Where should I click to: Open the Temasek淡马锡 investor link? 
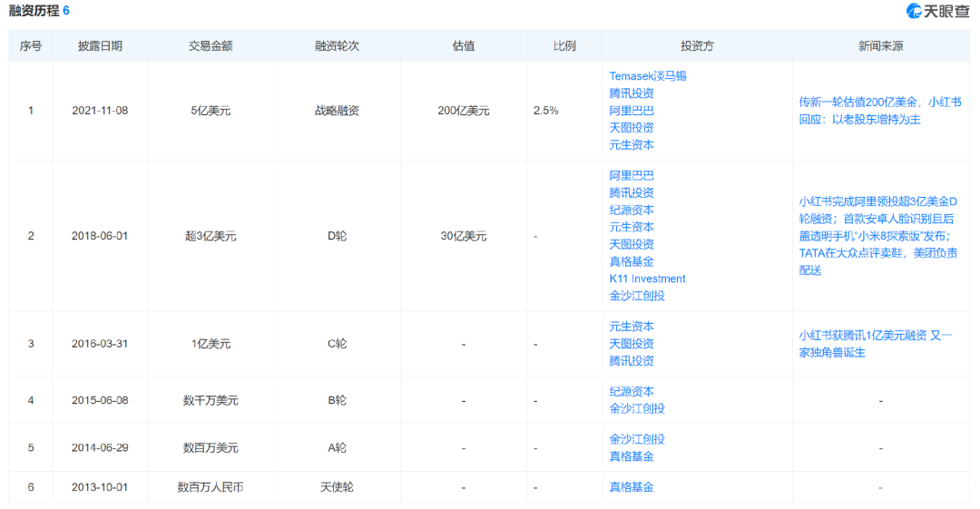[648, 76]
